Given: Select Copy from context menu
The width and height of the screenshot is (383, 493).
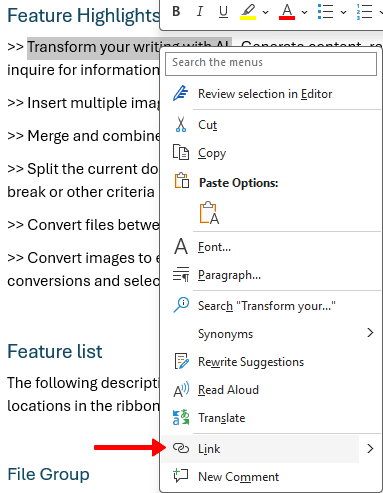Looking at the screenshot, I should coord(271,153).
